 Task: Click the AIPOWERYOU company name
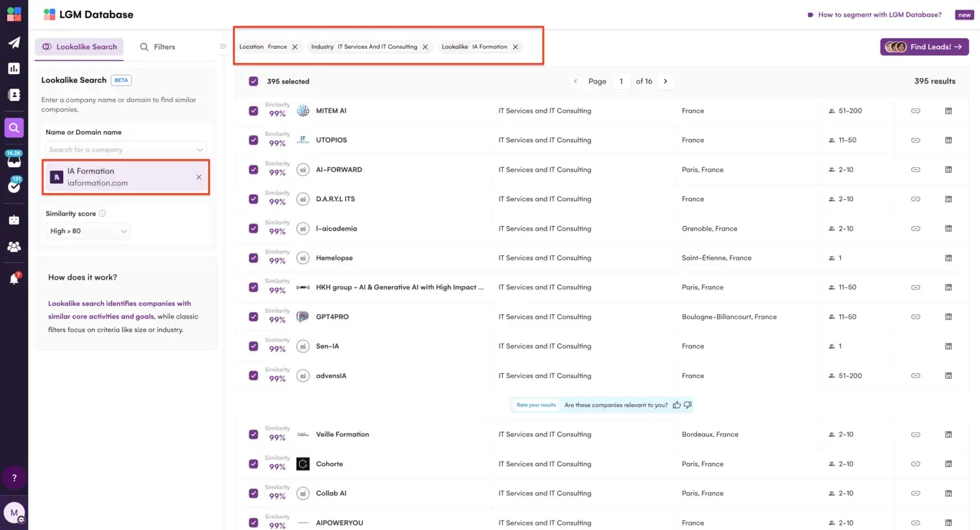point(339,523)
